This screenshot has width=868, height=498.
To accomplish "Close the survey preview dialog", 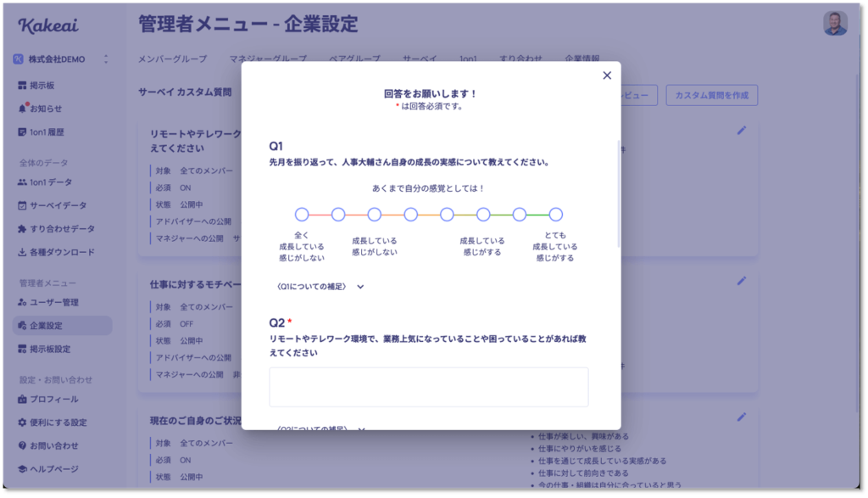I will pos(607,76).
